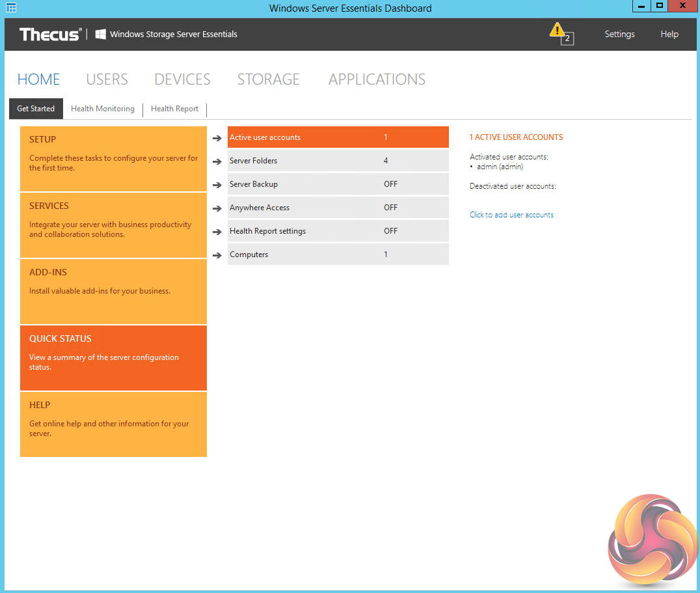Click to add user accounts link
Image resolution: width=700 pixels, height=593 pixels.
(x=511, y=215)
